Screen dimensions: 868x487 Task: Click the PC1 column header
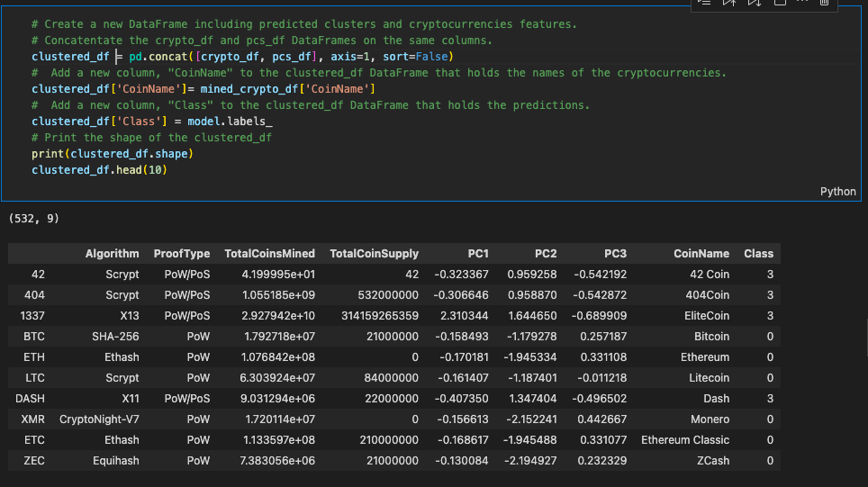tap(478, 254)
